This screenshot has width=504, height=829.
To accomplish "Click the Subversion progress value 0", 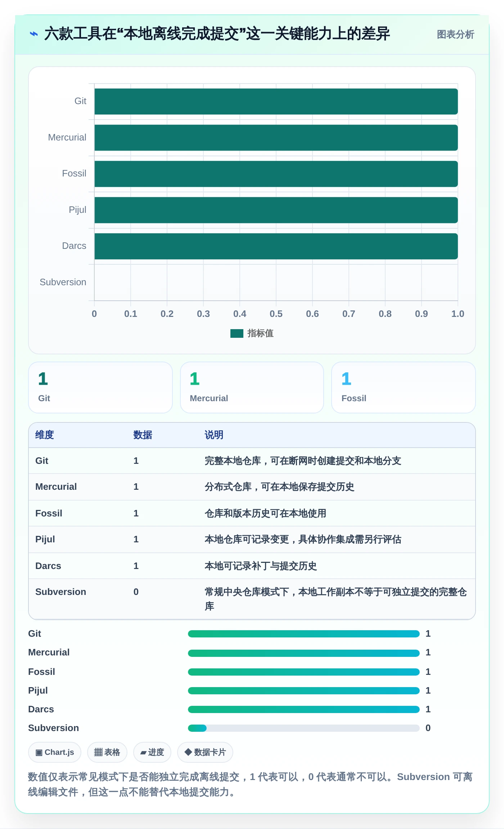I will [428, 728].
